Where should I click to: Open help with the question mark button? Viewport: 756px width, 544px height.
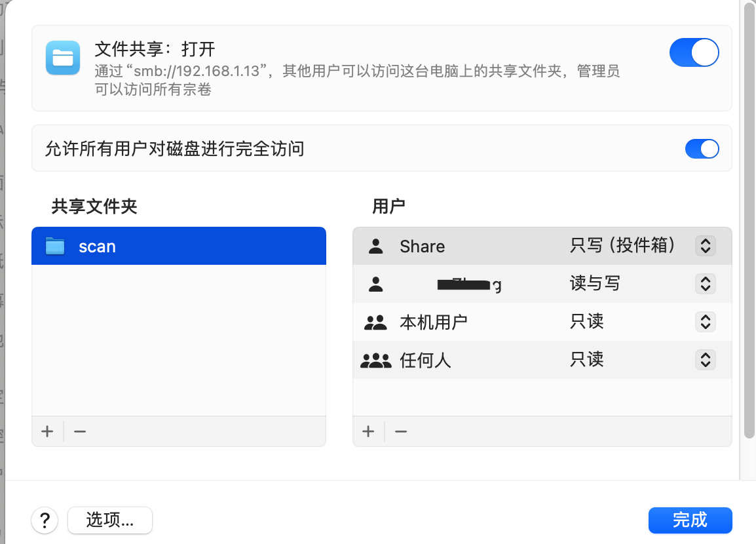coord(45,520)
